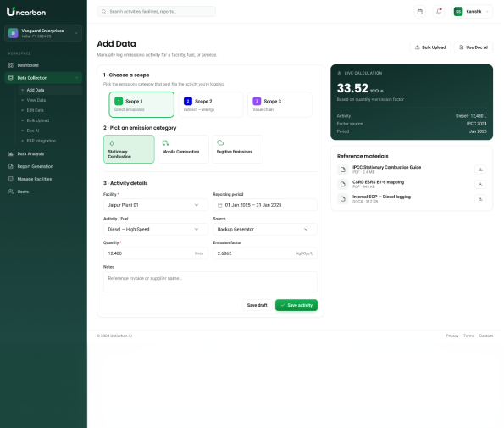The width and height of the screenshot is (504, 428).
Task: Select the Scope 1 option card
Action: coord(141,104)
